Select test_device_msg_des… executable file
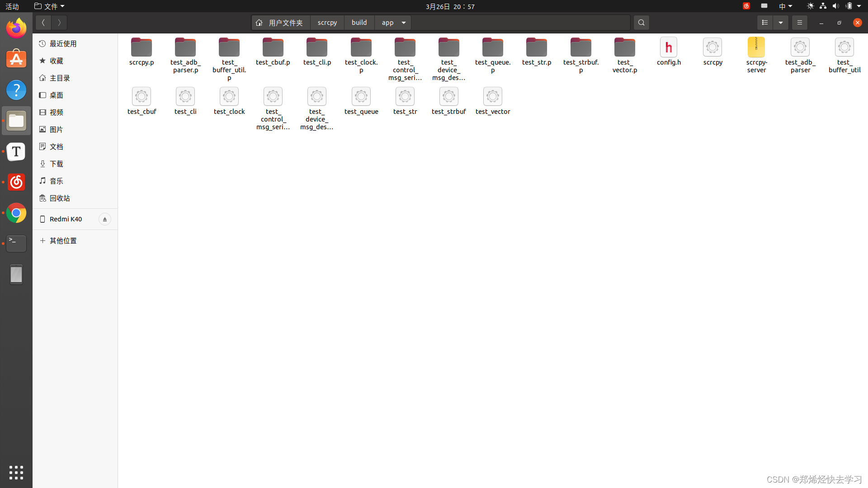This screenshot has width=868, height=488. (317, 108)
